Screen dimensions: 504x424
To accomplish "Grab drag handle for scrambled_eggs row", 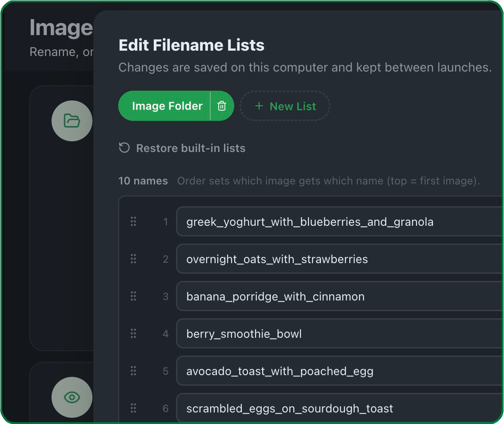I will tap(133, 408).
